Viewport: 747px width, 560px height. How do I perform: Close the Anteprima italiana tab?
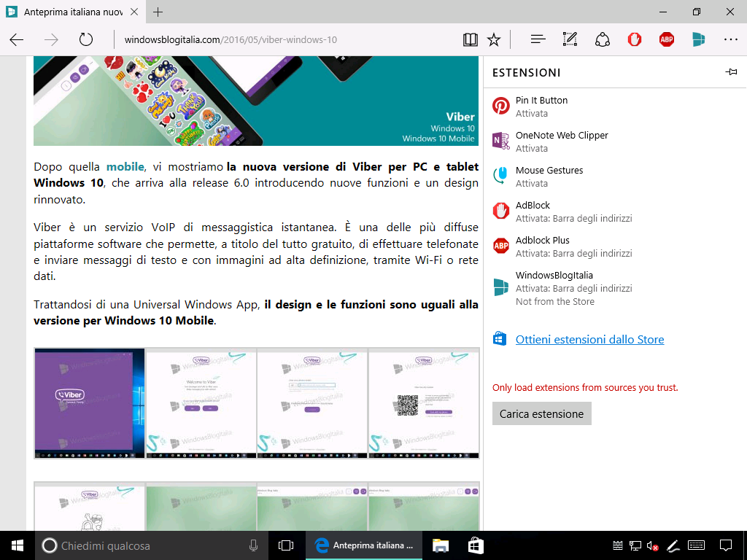(134, 12)
